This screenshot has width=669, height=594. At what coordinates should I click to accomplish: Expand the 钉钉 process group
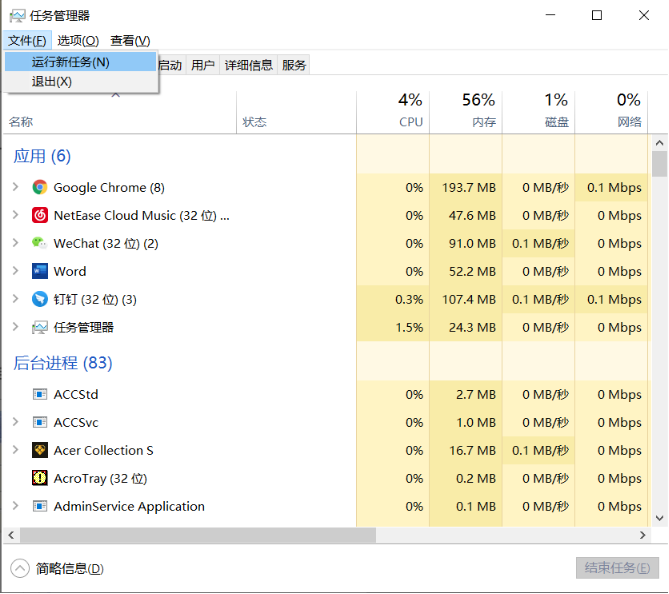tap(15, 299)
